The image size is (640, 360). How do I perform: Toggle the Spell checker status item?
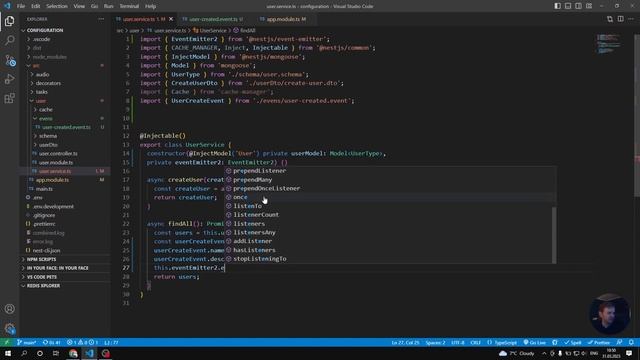point(573,342)
